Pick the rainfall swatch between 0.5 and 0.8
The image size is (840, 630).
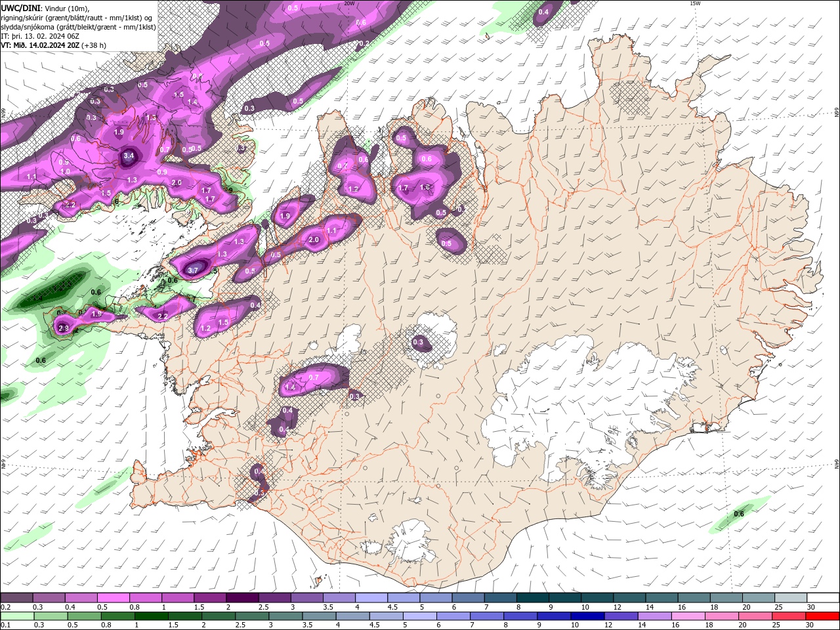(84, 616)
